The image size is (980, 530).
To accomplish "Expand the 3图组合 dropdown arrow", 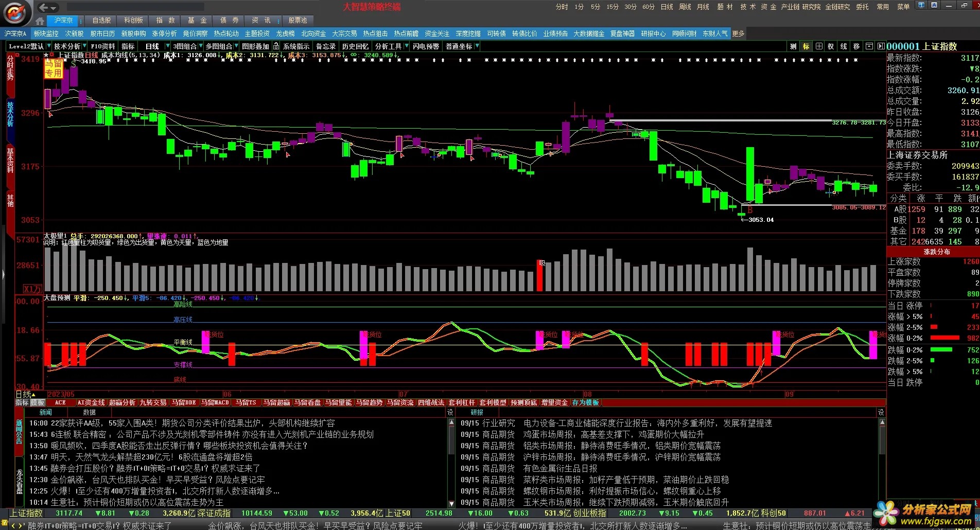I will click(201, 46).
